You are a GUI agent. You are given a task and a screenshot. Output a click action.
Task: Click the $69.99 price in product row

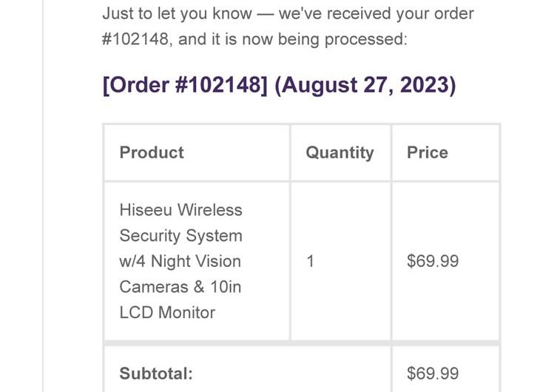coord(433,261)
